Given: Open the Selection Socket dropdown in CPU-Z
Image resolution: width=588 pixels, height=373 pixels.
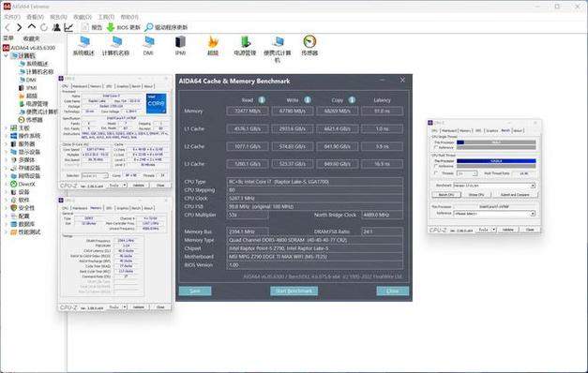Looking at the screenshot, I should pyautogui.click(x=95, y=176).
